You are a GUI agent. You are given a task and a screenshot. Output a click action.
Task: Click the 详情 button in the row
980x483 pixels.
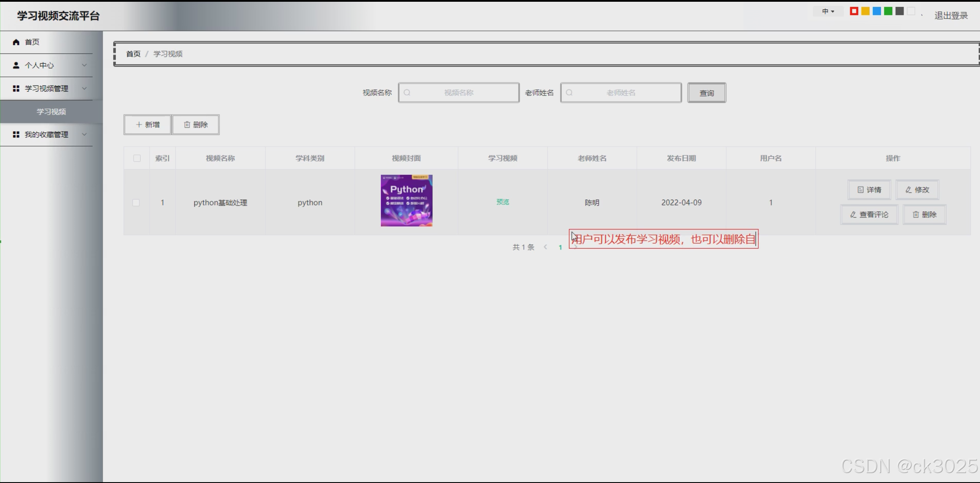tap(869, 190)
